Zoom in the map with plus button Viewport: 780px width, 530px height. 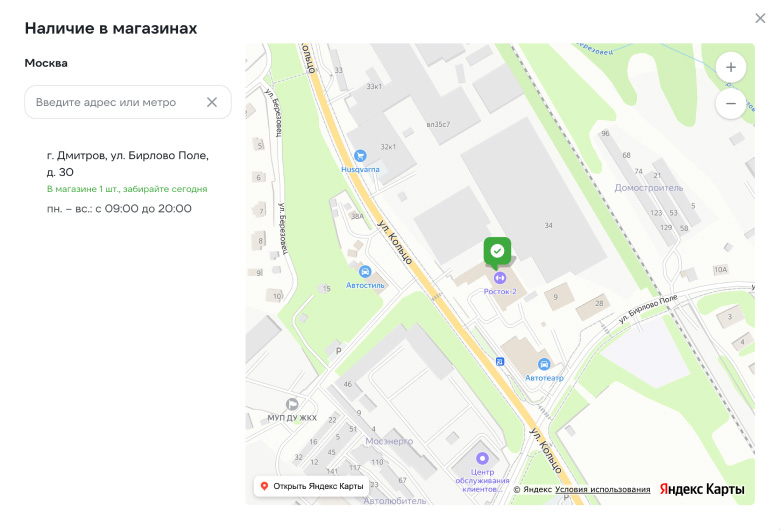730,67
